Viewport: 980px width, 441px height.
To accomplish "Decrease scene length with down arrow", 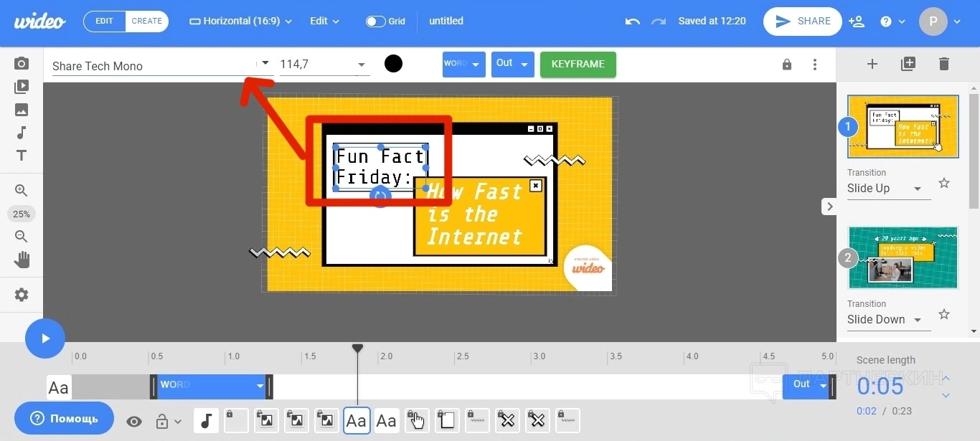I will [946, 395].
